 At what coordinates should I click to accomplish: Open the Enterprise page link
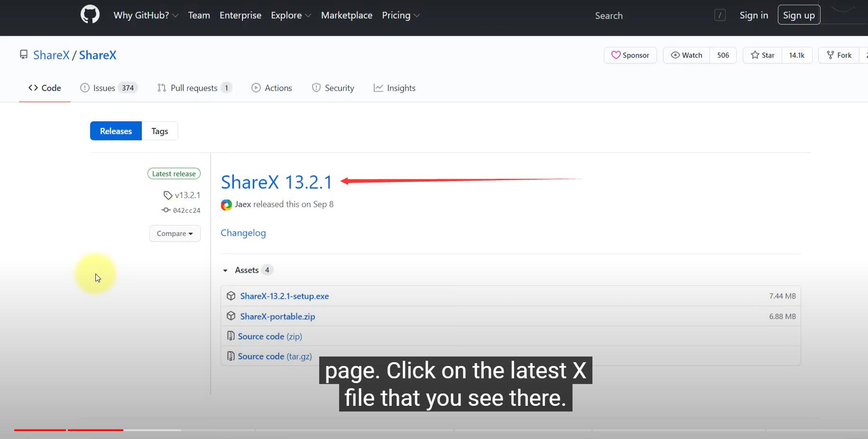pos(240,15)
